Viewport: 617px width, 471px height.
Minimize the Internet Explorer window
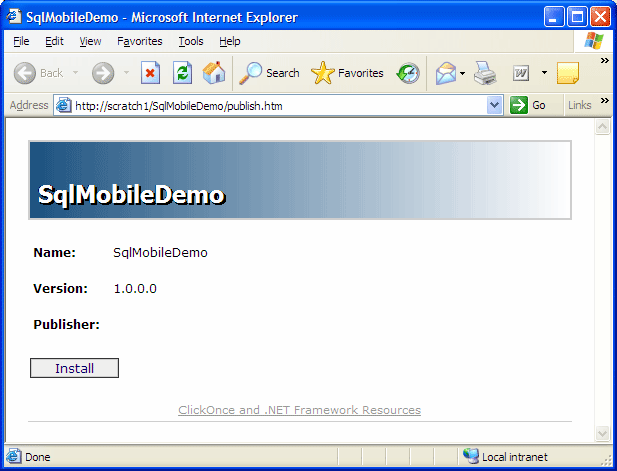[554, 17]
